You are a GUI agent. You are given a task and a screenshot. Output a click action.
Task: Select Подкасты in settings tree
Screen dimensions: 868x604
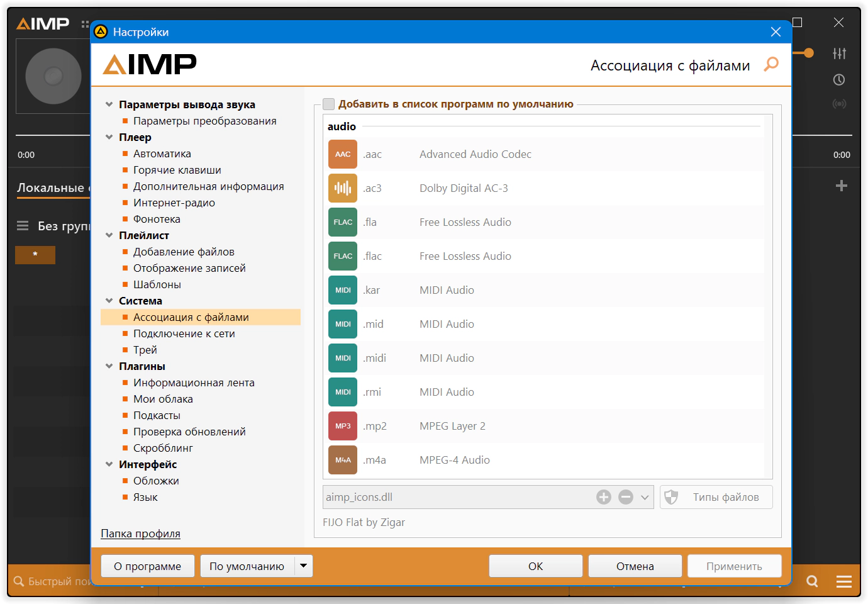pyautogui.click(x=157, y=415)
